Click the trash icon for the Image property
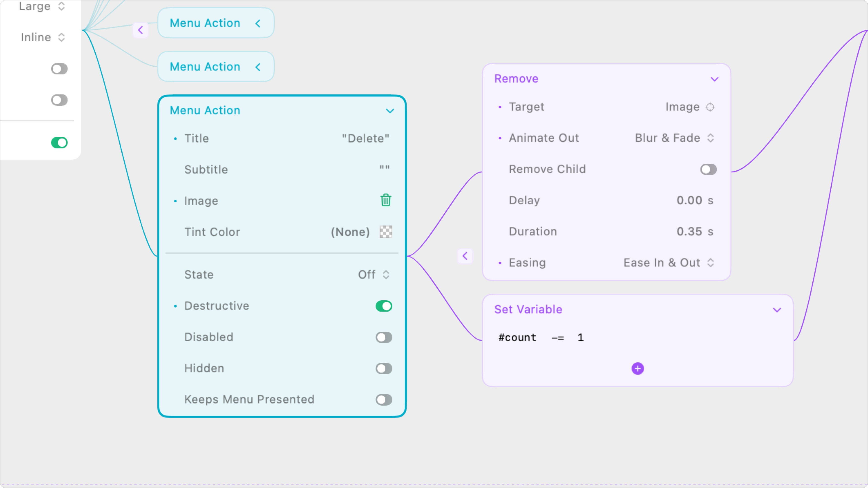 click(385, 200)
